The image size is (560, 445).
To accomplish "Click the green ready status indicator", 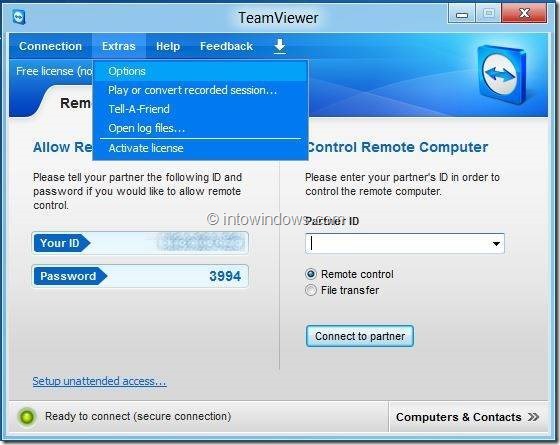I will tap(27, 416).
